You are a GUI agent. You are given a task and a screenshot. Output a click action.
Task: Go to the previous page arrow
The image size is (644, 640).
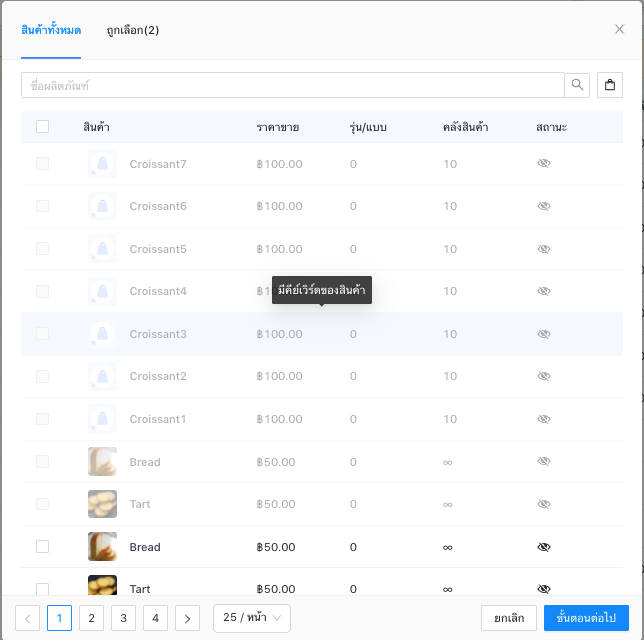point(28,618)
